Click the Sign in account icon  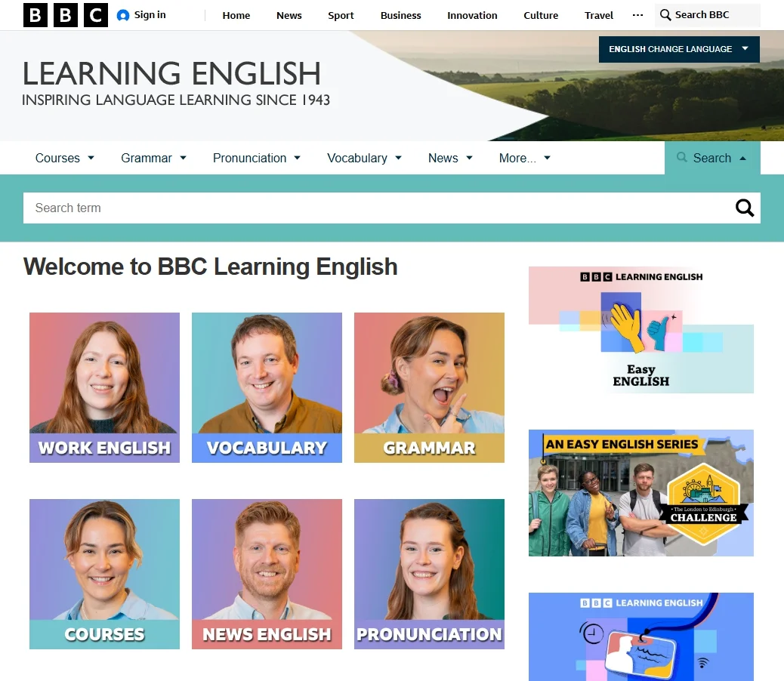tap(123, 16)
